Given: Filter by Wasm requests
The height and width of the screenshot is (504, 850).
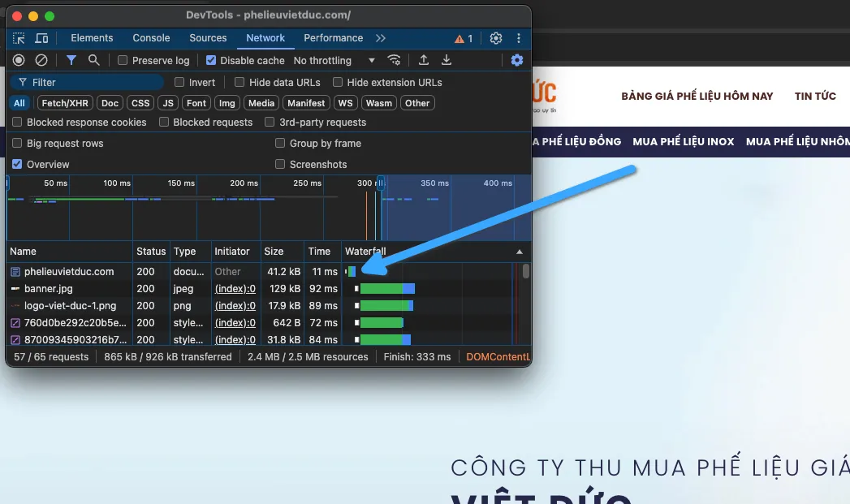Looking at the screenshot, I should (x=378, y=103).
